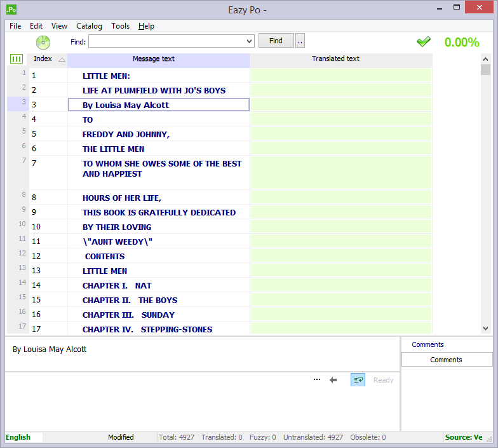This screenshot has height=448, width=498.
Task: Click the left arrow copy-source icon
Action: pos(333,380)
